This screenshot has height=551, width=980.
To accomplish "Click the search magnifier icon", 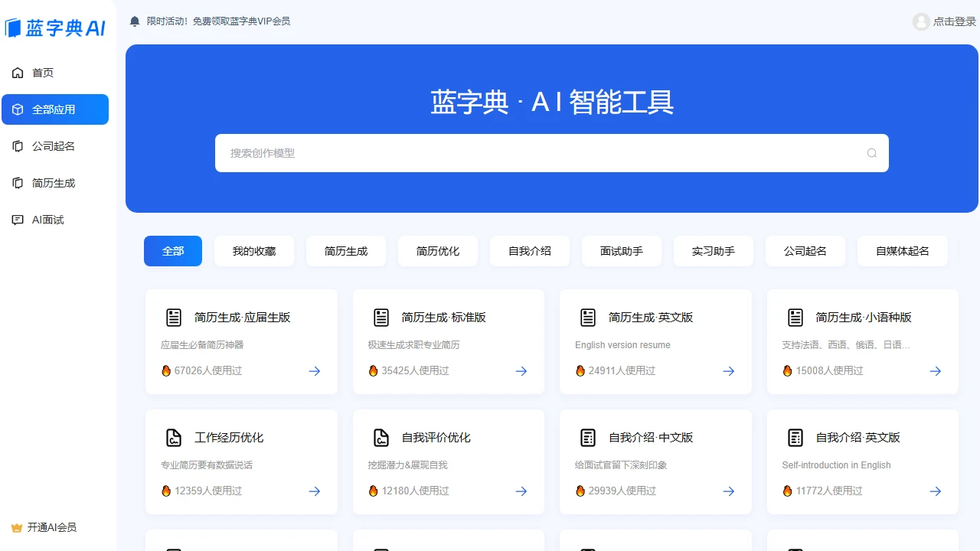I will point(871,153).
